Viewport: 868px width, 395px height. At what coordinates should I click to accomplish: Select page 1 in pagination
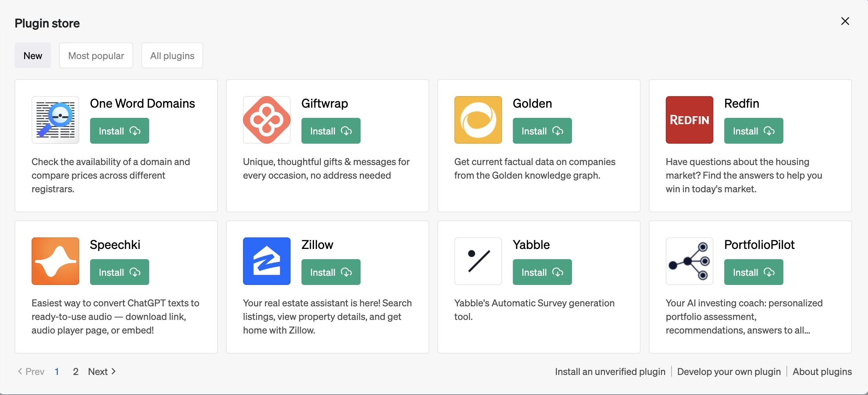[x=57, y=372]
